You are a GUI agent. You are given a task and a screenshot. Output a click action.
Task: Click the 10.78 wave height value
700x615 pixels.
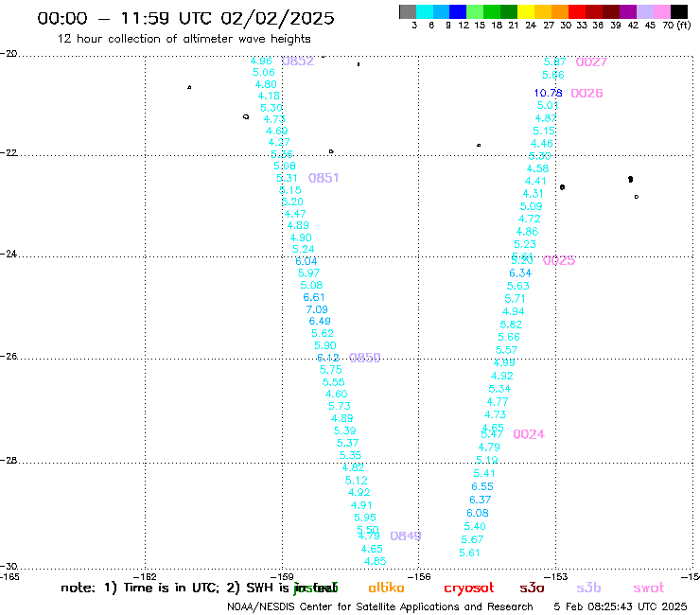point(549,93)
